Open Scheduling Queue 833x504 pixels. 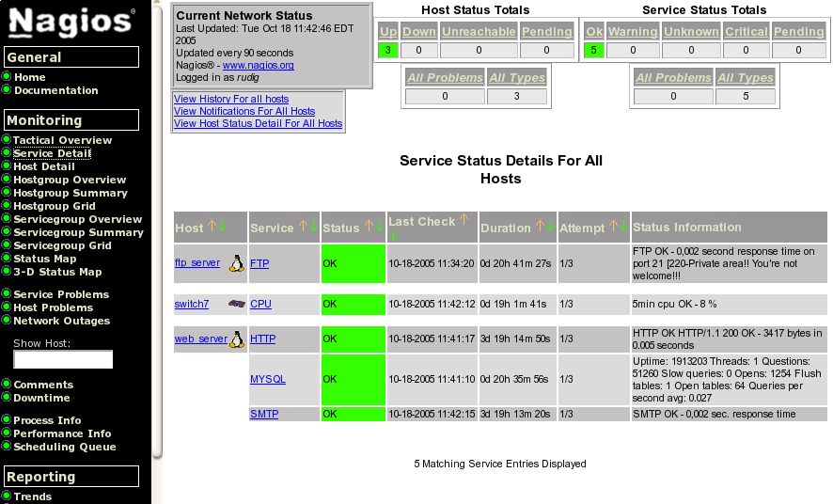(x=65, y=447)
